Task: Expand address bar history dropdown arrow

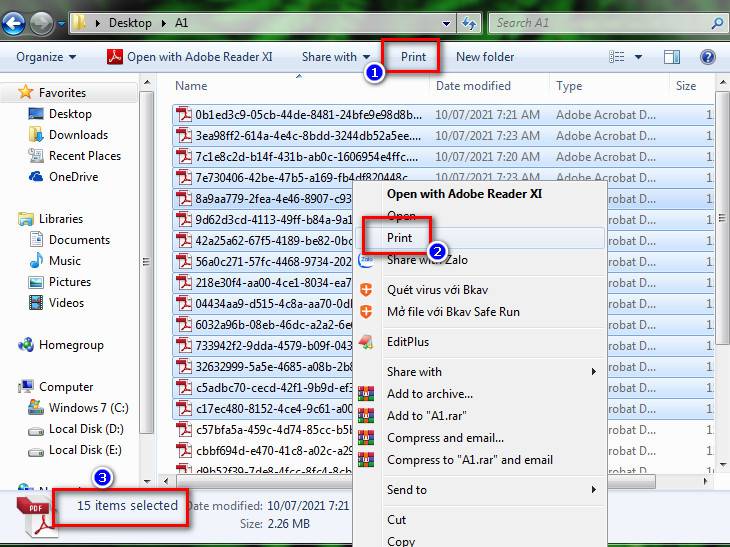Action: (x=446, y=23)
